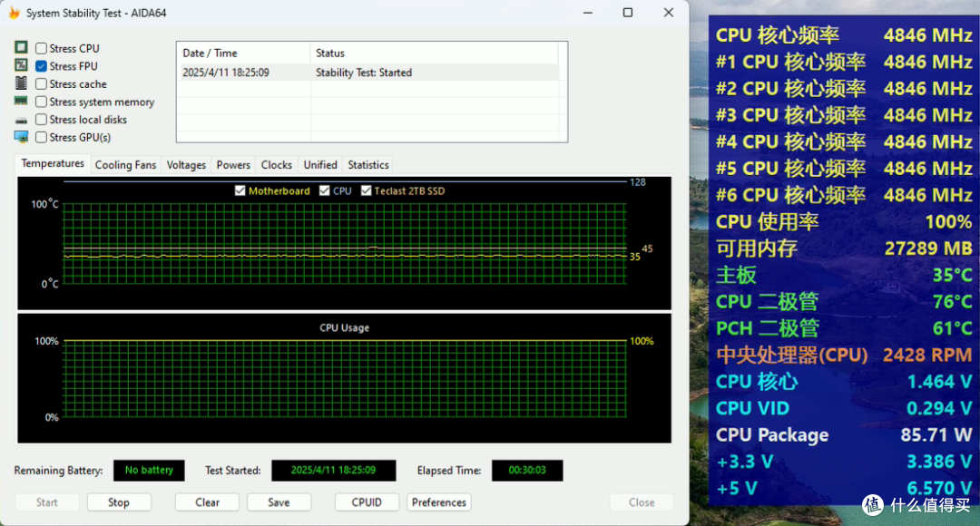Uncheck the Stress FPU checkbox
980x526 pixels.
coord(41,65)
